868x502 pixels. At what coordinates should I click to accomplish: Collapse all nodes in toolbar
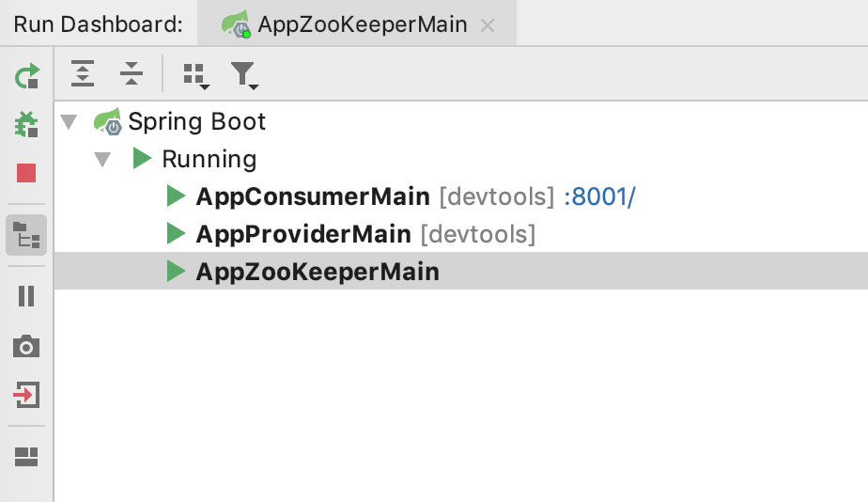pyautogui.click(x=132, y=73)
